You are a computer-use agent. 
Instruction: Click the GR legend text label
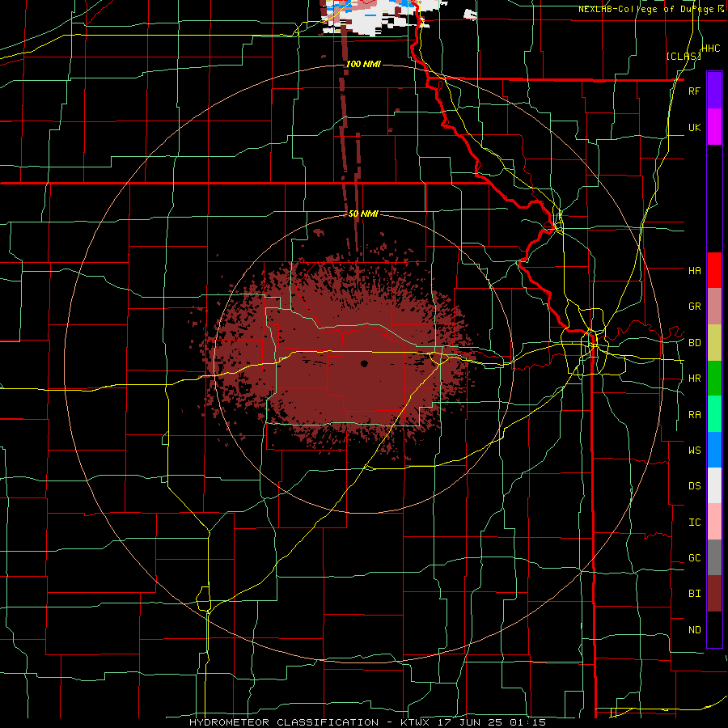694,307
